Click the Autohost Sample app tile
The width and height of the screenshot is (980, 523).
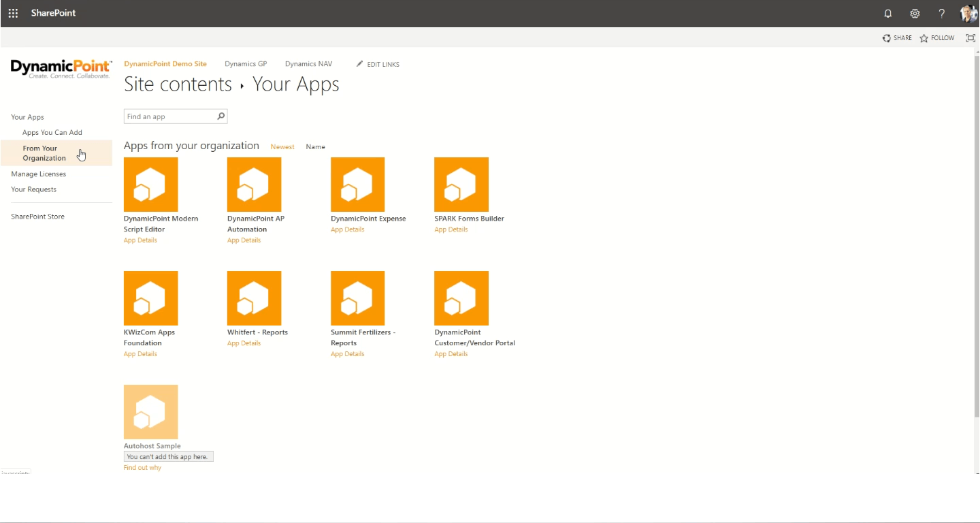(150, 412)
